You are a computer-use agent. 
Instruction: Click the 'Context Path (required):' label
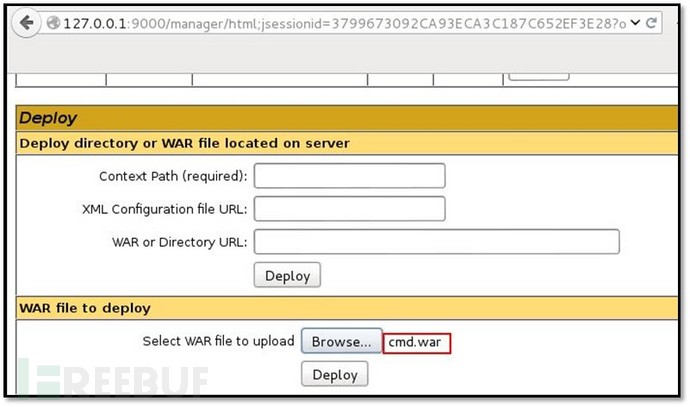pyautogui.click(x=173, y=176)
